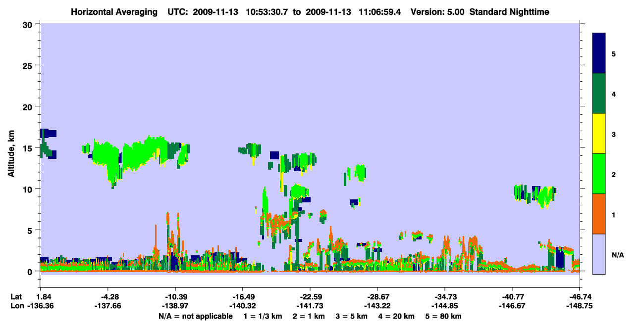Click the colorbar label 5
This screenshot has height=330, width=644.
[x=613, y=53]
